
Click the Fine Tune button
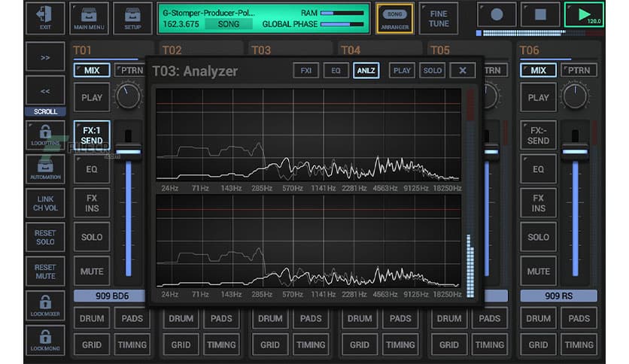[x=438, y=18]
